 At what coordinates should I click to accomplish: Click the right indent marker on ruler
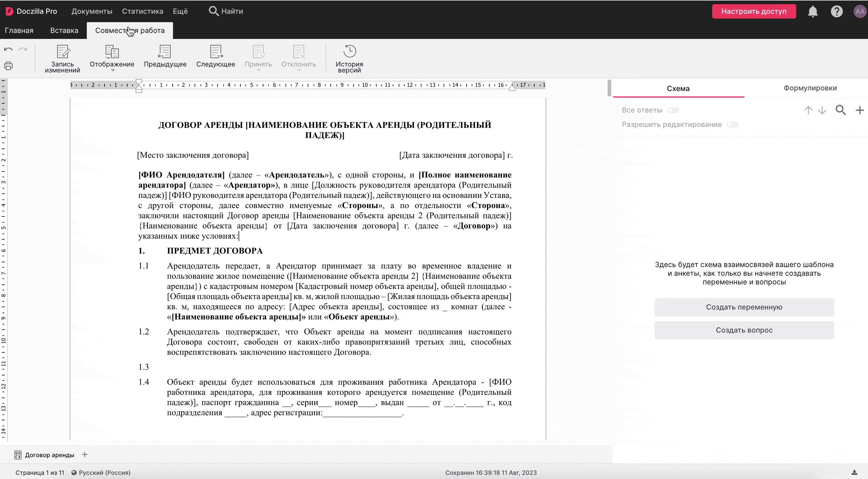click(512, 88)
